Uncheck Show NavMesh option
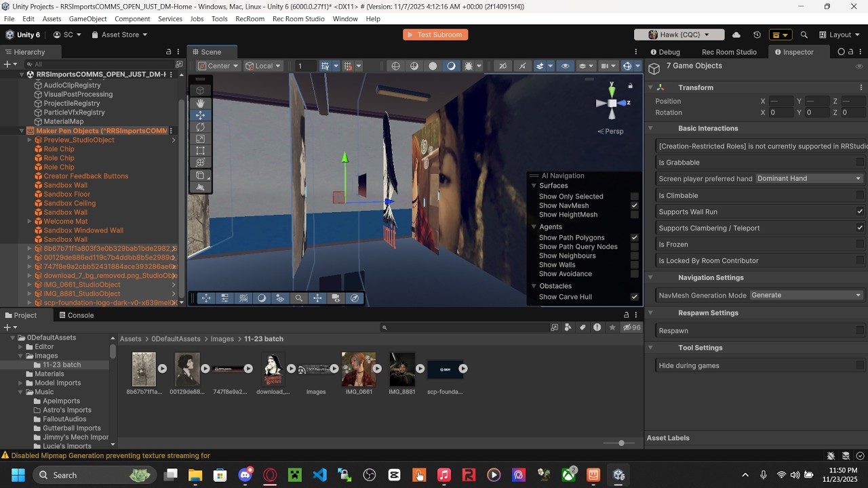Viewport: 868px width, 488px height. pyautogui.click(x=635, y=205)
